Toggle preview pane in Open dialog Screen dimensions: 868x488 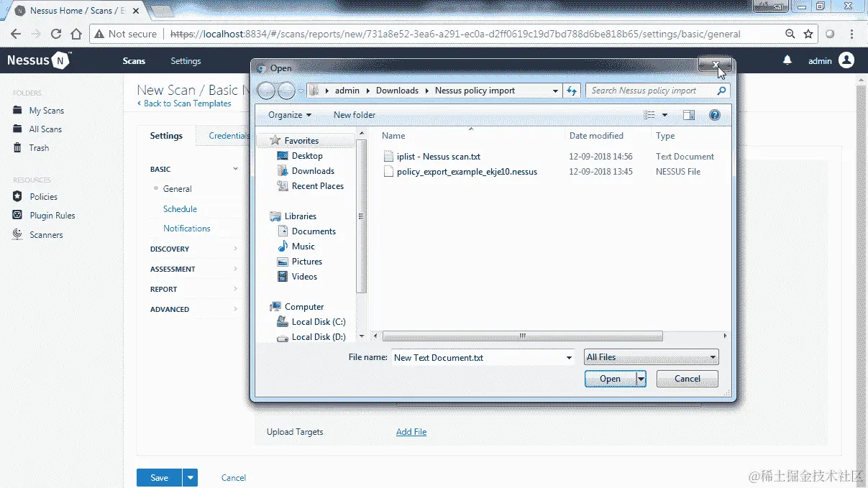tap(689, 115)
